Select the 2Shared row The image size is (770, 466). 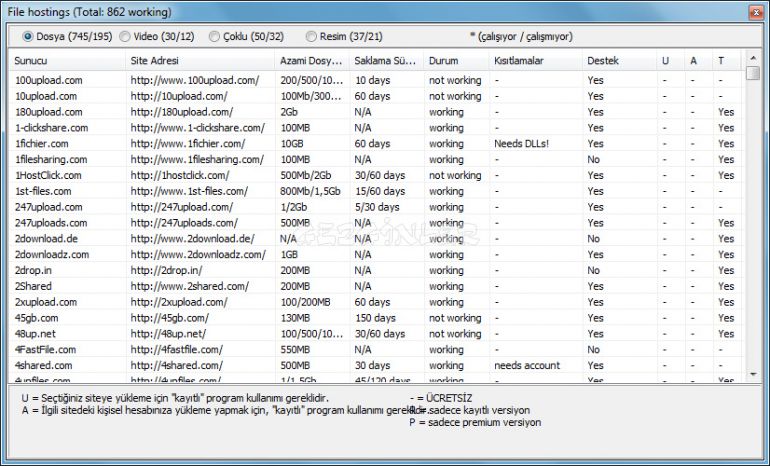point(376,286)
